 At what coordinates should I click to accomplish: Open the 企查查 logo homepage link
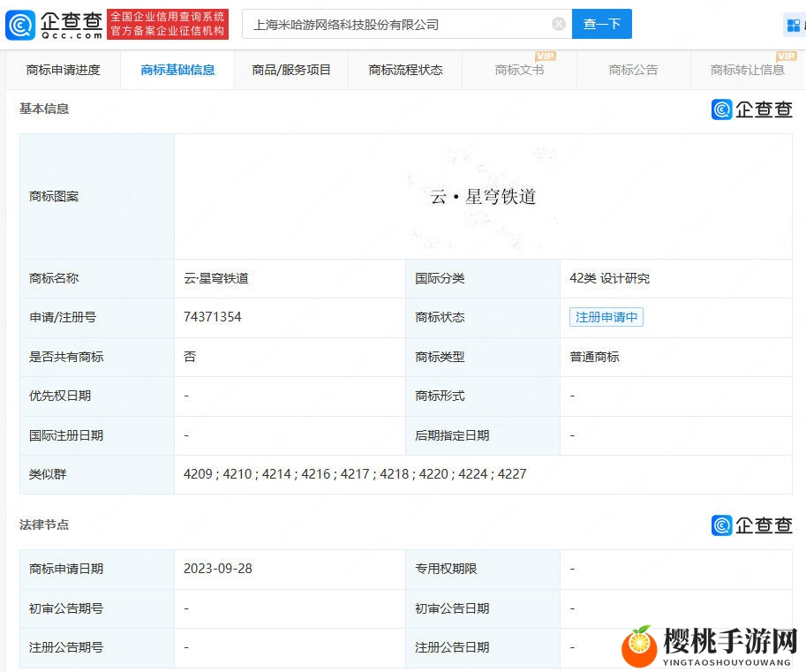point(54,24)
